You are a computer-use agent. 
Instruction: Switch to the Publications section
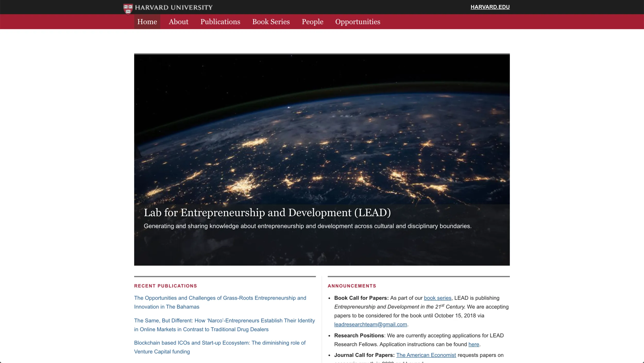click(220, 22)
